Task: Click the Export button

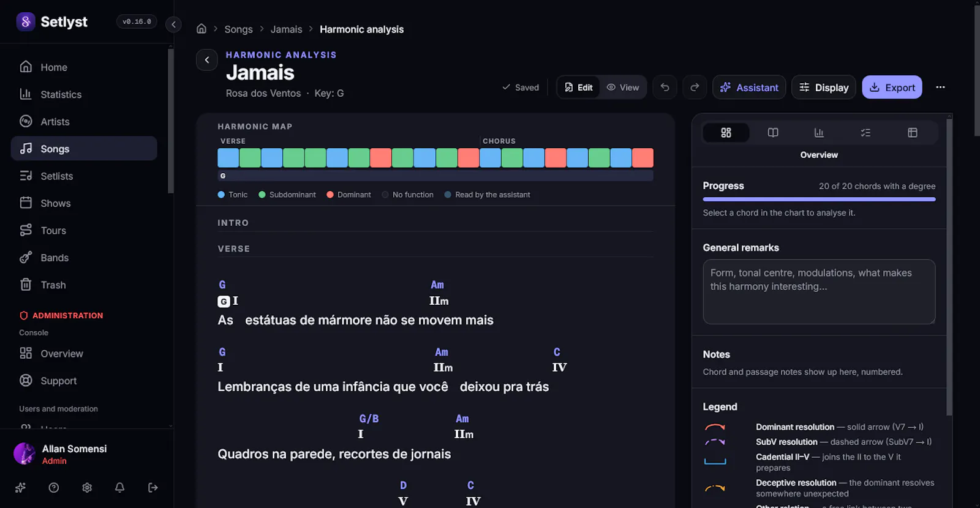Action: [x=892, y=88]
